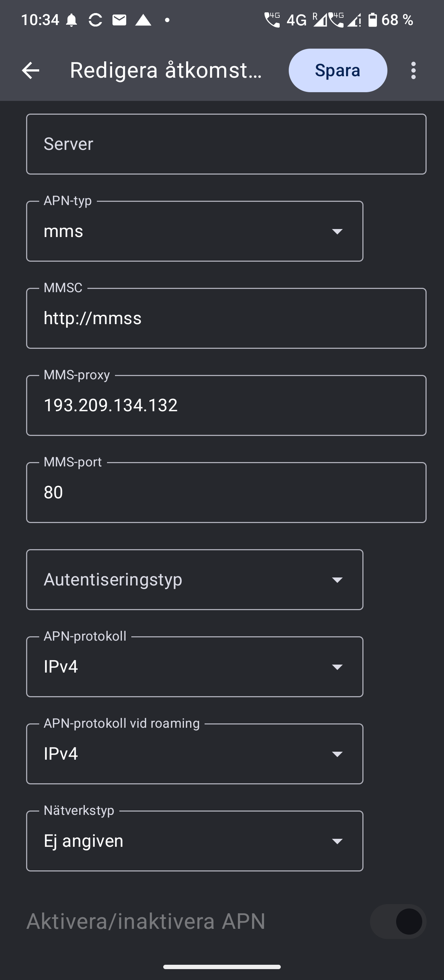
Task: Edit the MMSC address field
Action: click(x=226, y=318)
